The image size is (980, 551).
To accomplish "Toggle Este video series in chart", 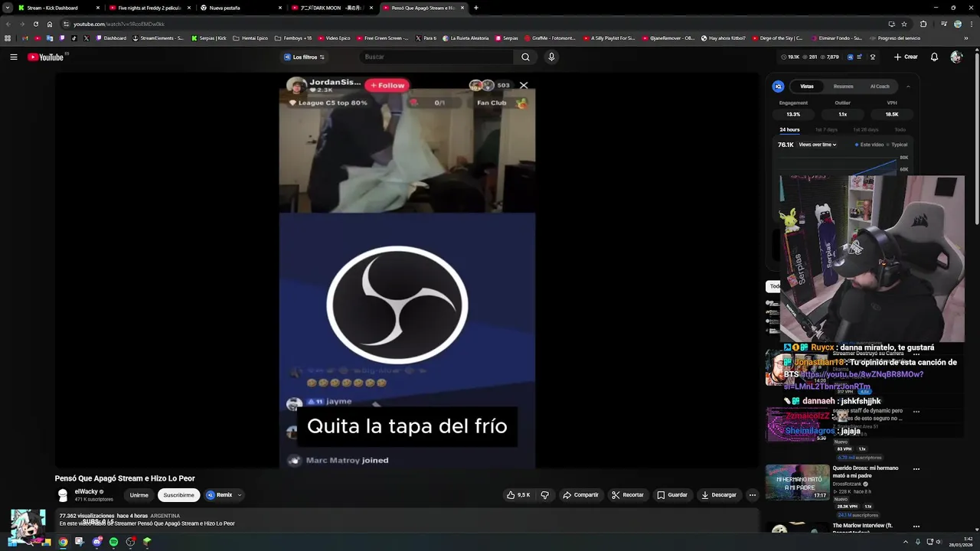I will 870,145.
